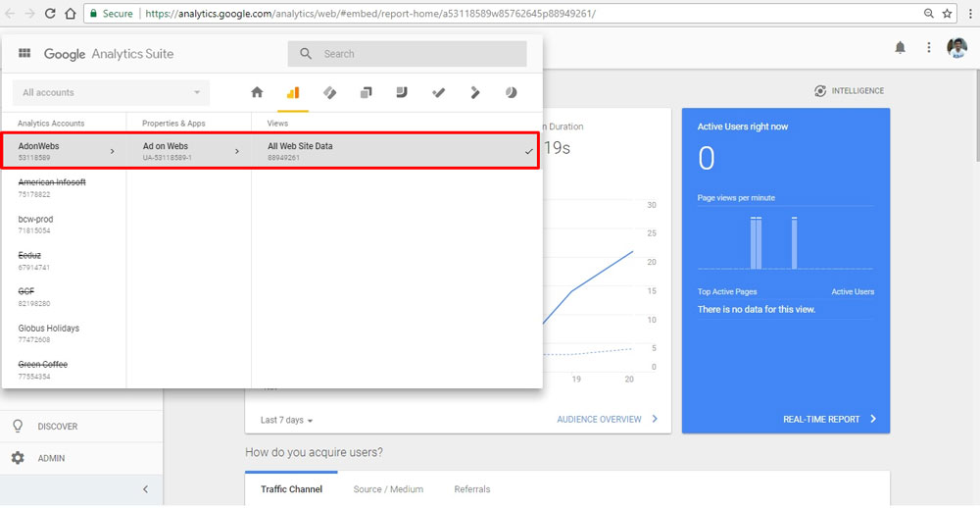Click the browser address bar URL
Viewport: 980px width, 508px height.
tap(370, 13)
